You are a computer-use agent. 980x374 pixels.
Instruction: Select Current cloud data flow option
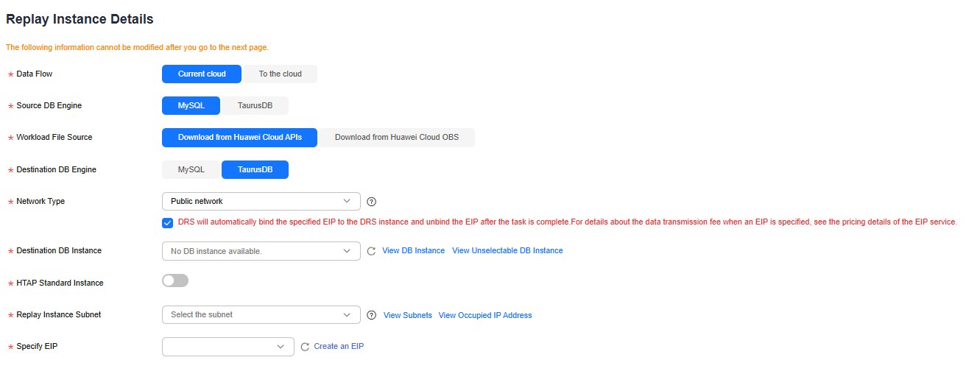202,74
